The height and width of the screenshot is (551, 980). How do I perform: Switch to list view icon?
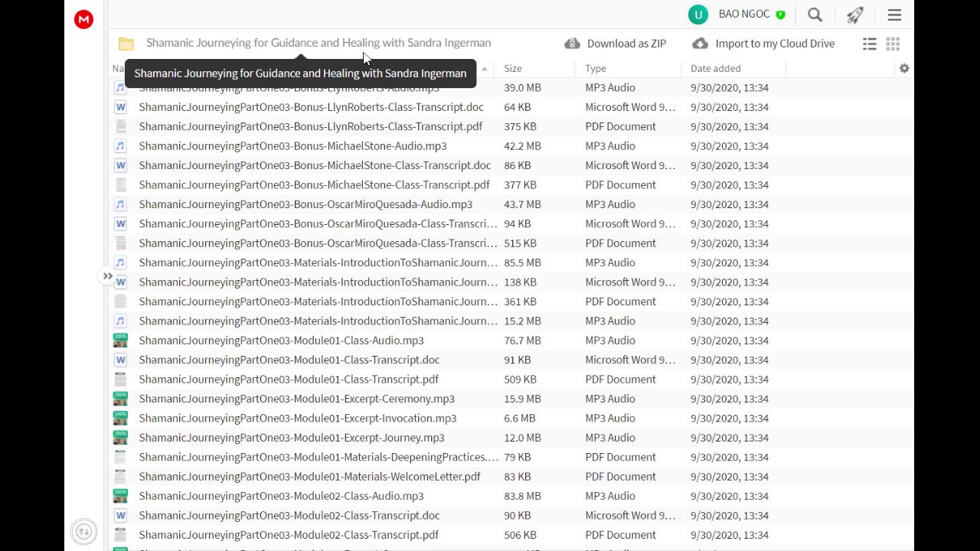(870, 44)
